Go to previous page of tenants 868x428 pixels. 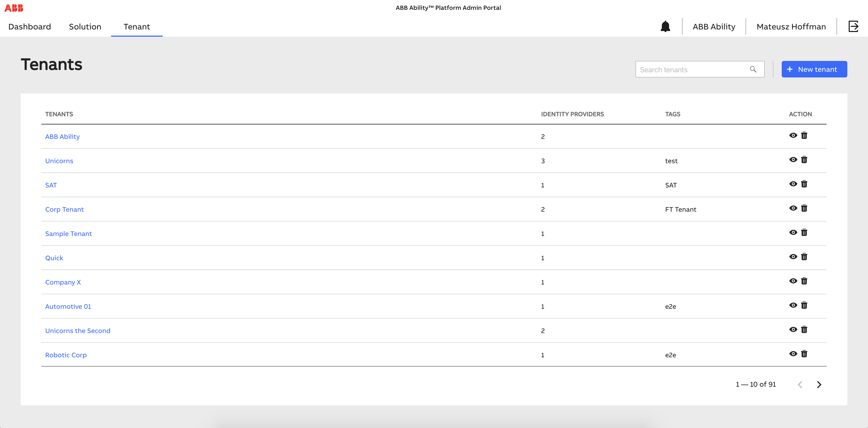coord(800,385)
